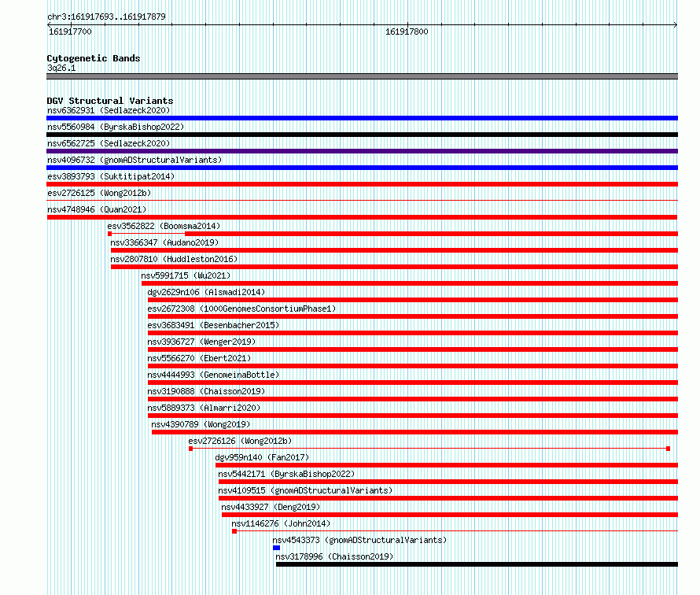Click the right red end marker of esv2726126
Image resolution: width=700 pixels, height=595 pixels.
[x=669, y=449]
